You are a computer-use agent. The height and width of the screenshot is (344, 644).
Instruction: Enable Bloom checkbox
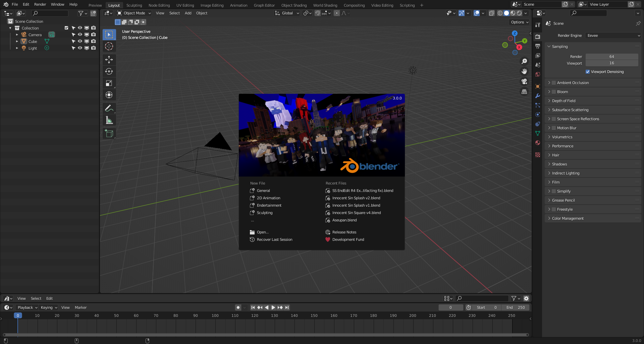[554, 92]
